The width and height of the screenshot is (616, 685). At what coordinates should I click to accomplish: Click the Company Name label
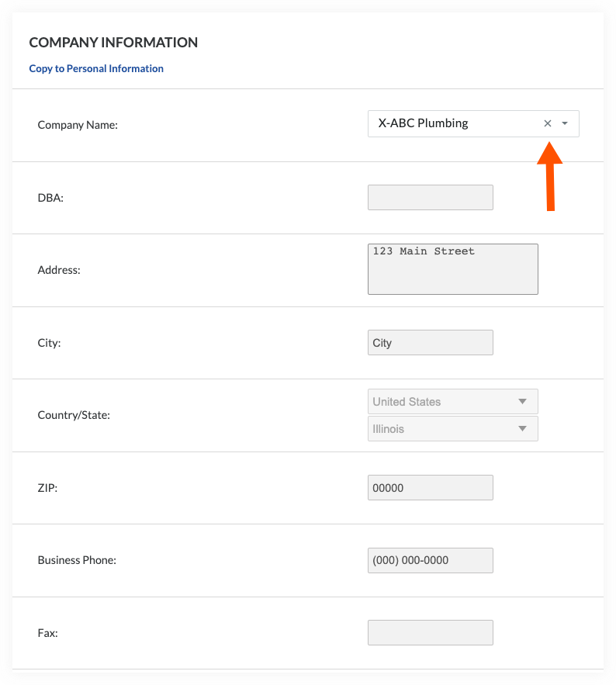click(x=78, y=125)
